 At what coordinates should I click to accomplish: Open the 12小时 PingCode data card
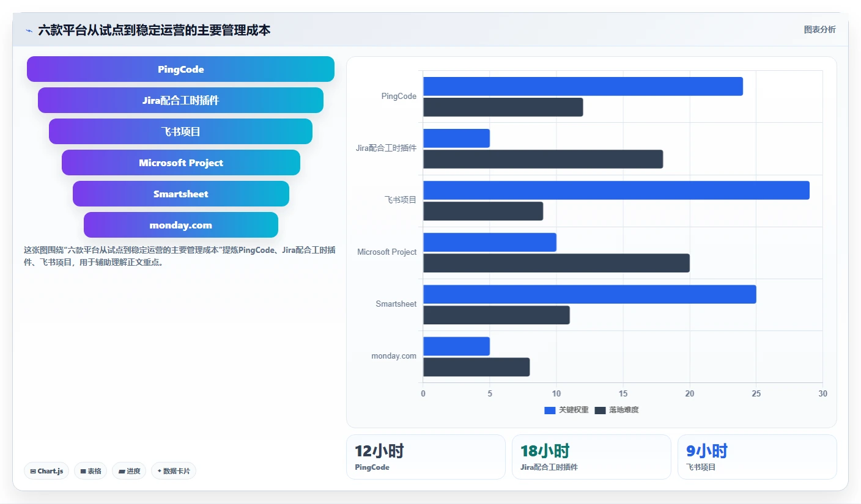pos(426,457)
